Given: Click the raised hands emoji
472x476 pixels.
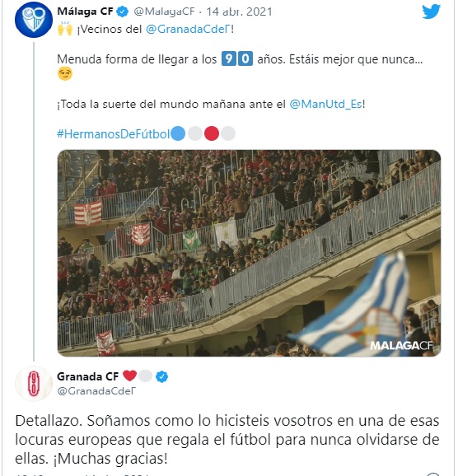Looking at the screenshot, I should [65, 29].
